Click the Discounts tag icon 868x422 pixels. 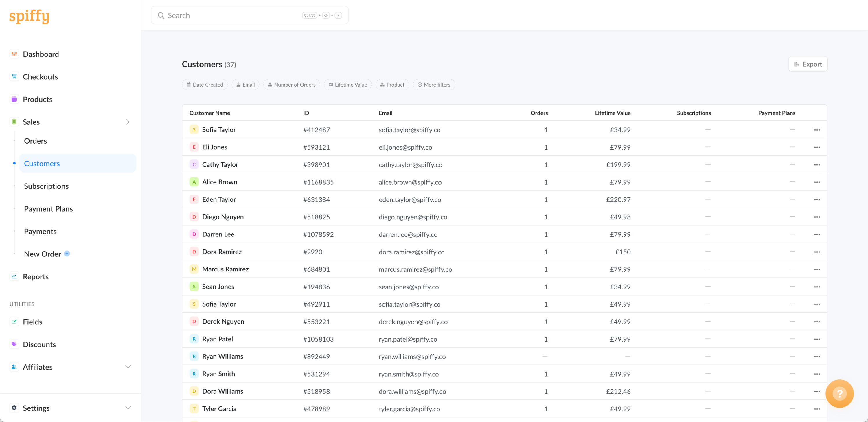(x=14, y=344)
